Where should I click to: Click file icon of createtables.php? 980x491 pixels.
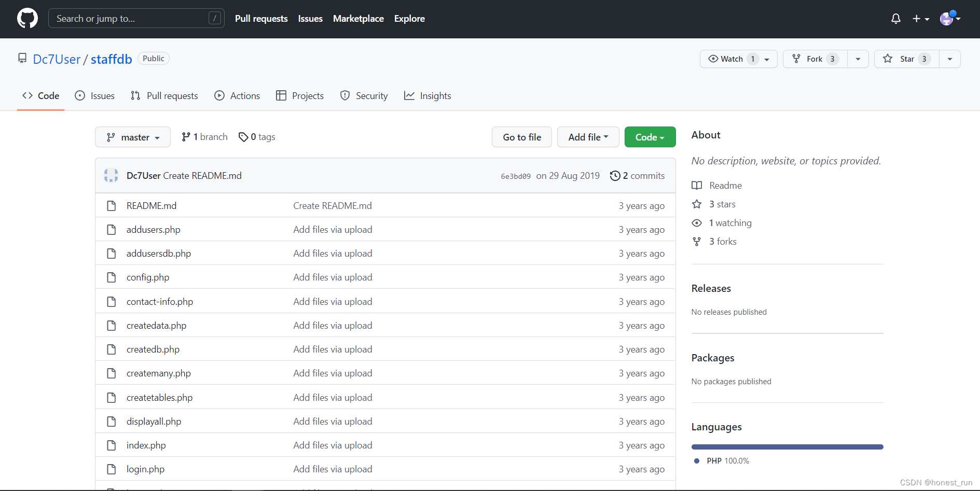click(111, 398)
